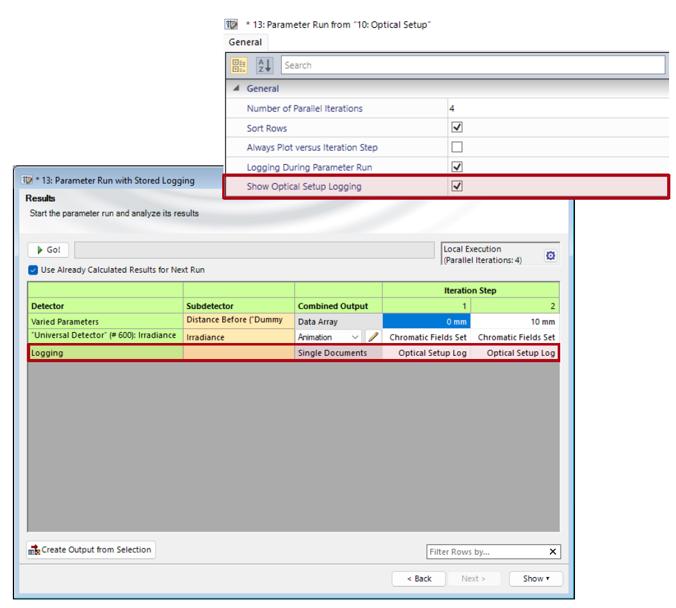This screenshot has height=608, width=676.
Task: Open local execution settings gear icon
Action: [550, 256]
